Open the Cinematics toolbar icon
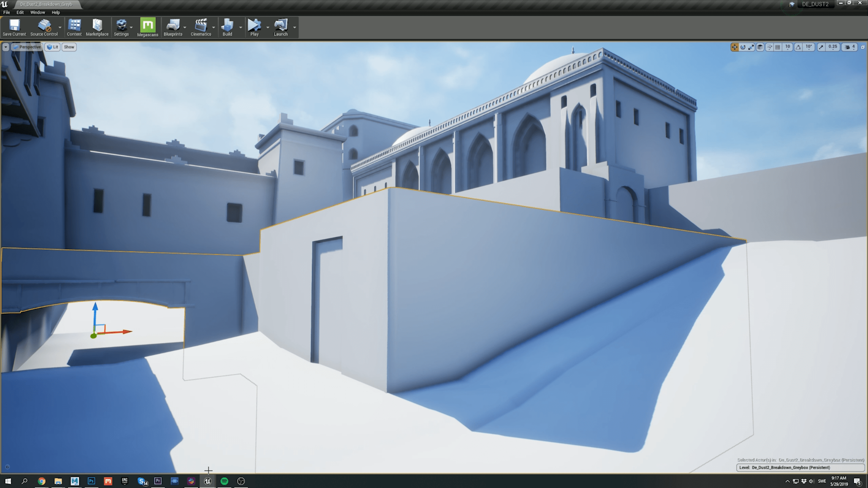Image resolution: width=868 pixels, height=488 pixels. coord(201,27)
